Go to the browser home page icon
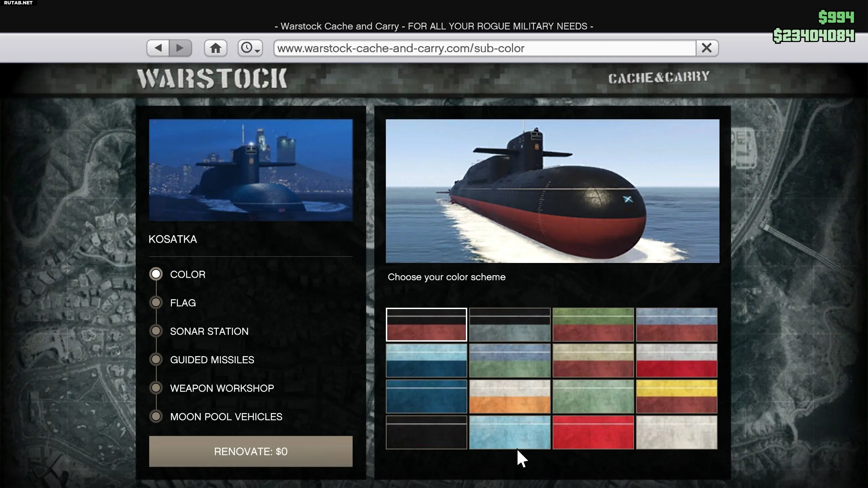The image size is (868, 488). [215, 48]
